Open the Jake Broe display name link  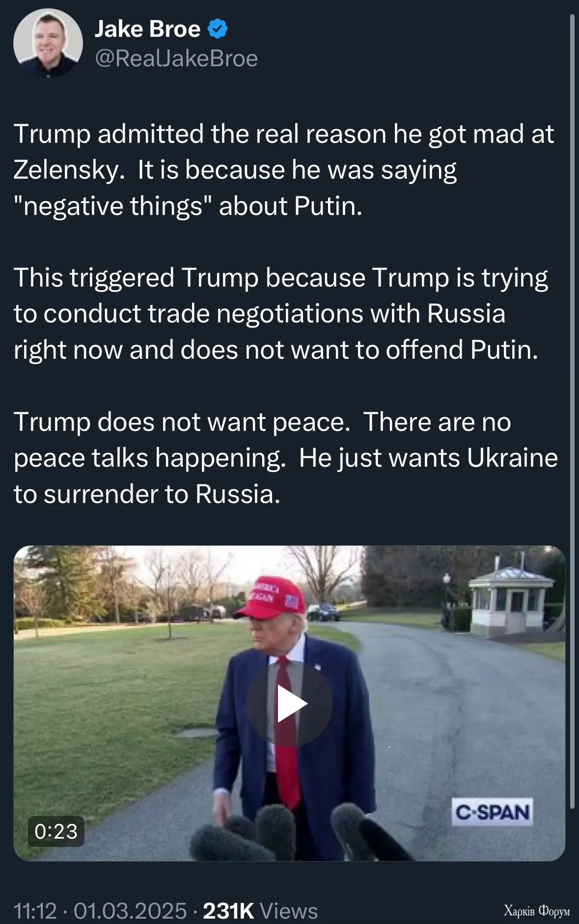click(147, 29)
